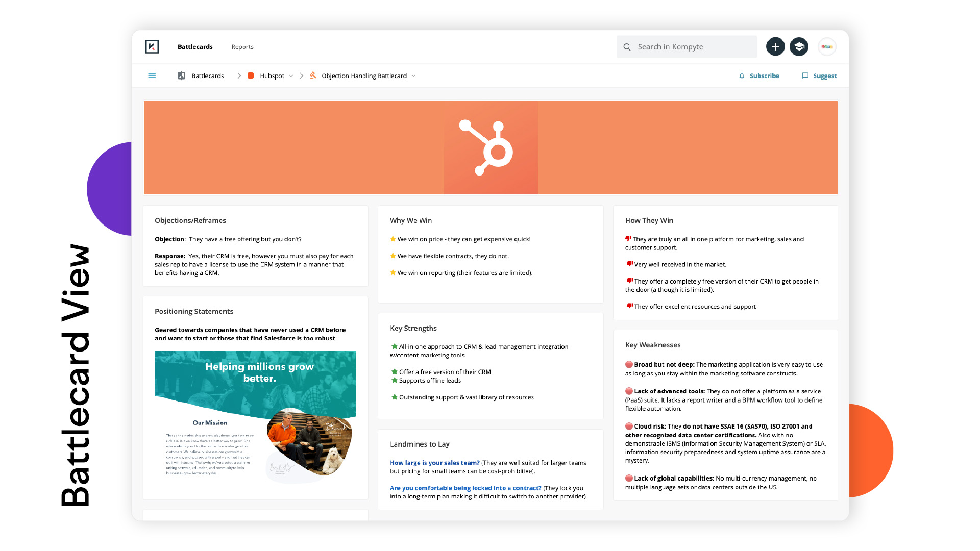Screen dimensions: 980x551
Task: Select the Battlecards menu item
Action: 195,46
